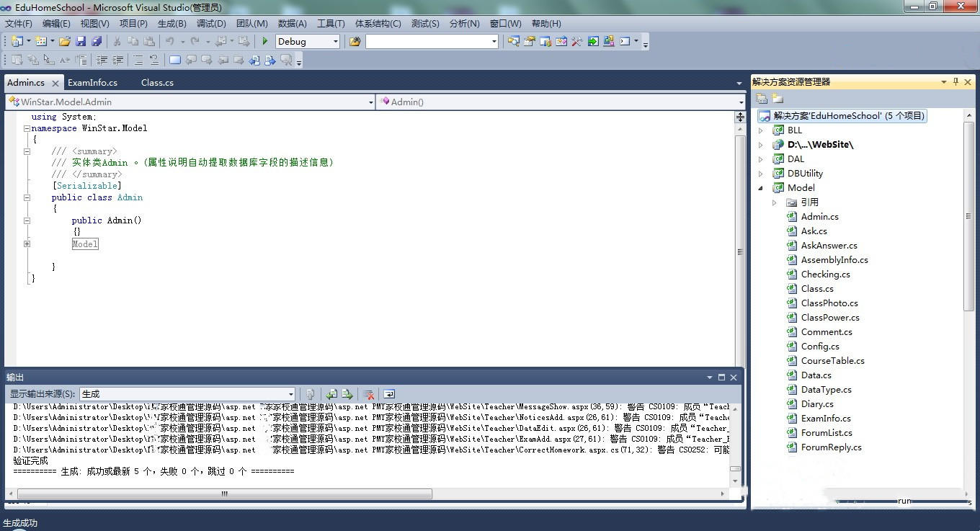
Task: Click the New Project toolbar icon
Action: (17, 42)
